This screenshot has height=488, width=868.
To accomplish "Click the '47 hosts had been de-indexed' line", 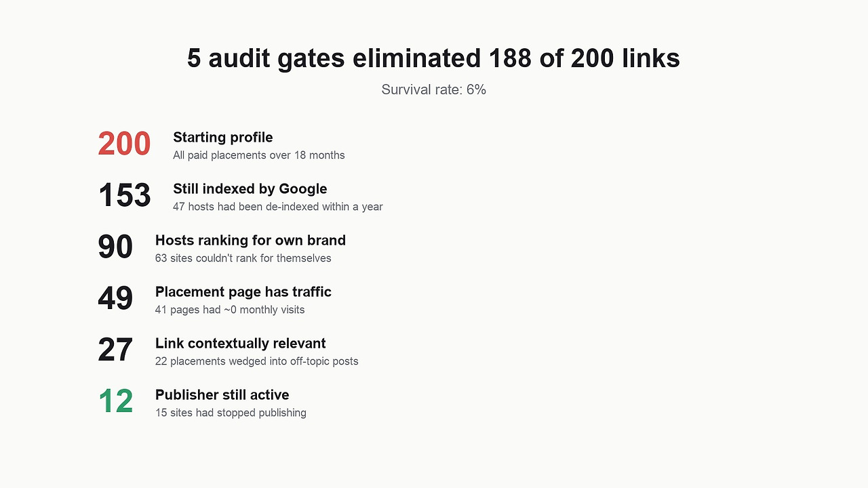I will point(277,207).
